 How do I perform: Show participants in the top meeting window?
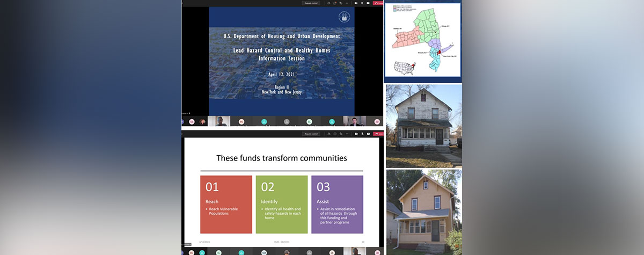[x=329, y=3]
